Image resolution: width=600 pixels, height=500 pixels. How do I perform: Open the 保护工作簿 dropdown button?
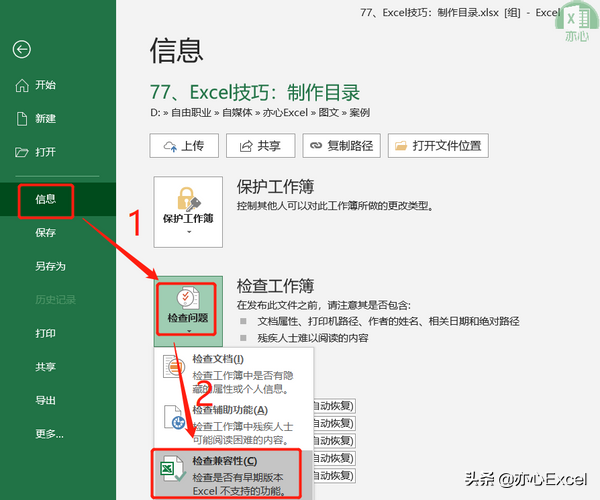click(188, 212)
